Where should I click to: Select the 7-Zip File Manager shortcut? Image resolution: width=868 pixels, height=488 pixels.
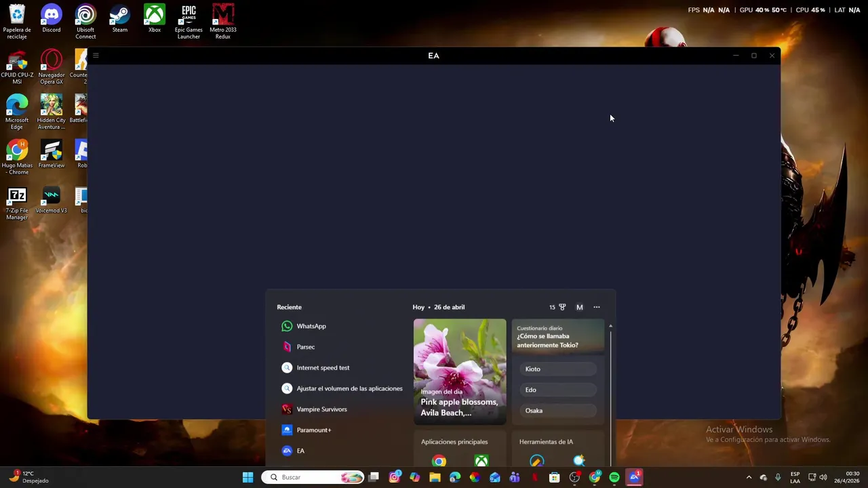coord(17,203)
